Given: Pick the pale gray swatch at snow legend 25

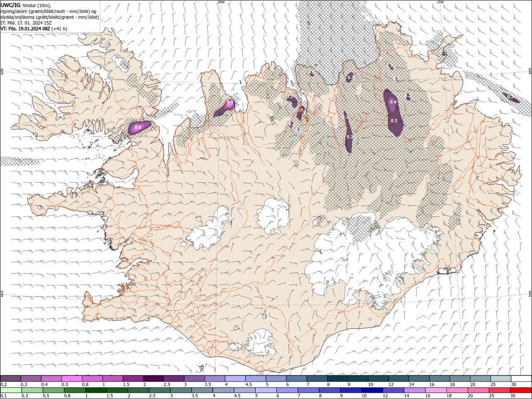Looking at the screenshot, I should [x=501, y=378].
